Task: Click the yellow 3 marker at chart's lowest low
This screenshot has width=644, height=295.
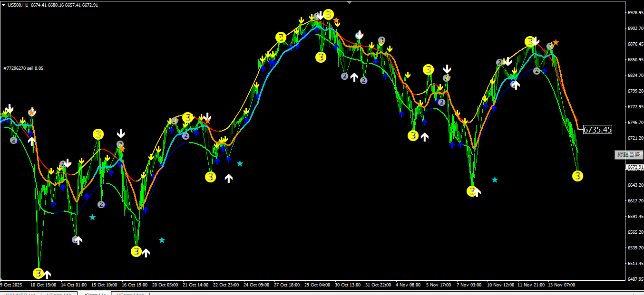Action: (39, 273)
